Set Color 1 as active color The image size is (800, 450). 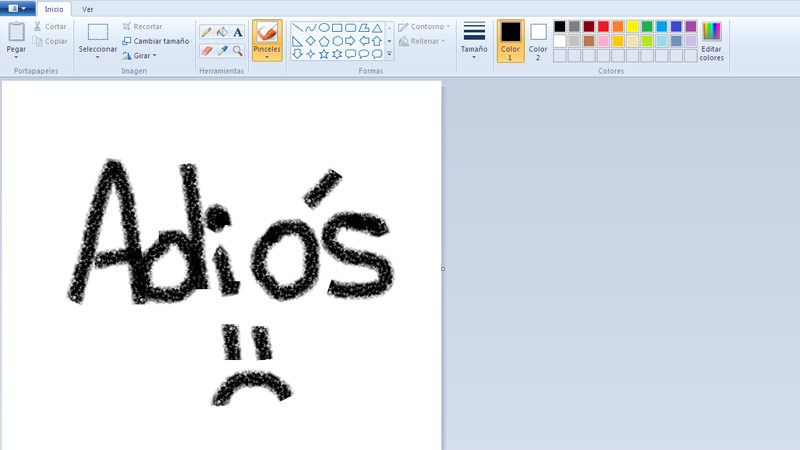(x=510, y=40)
